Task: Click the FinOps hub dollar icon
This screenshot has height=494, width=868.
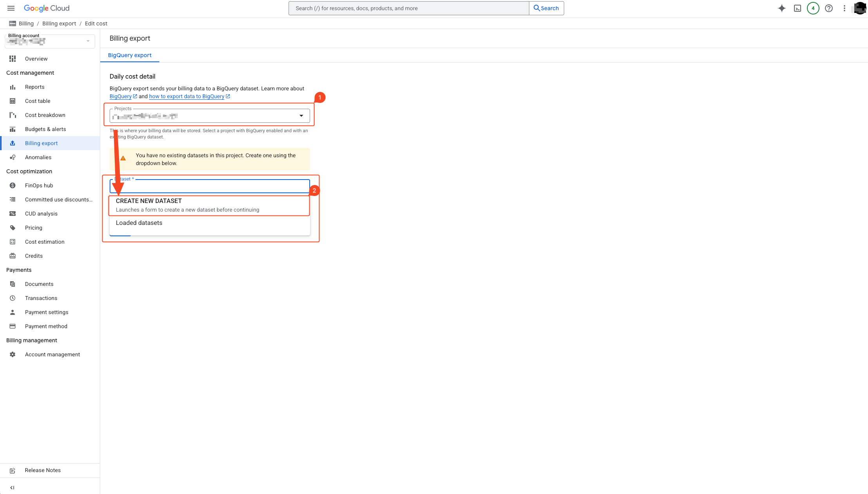Action: pos(13,185)
